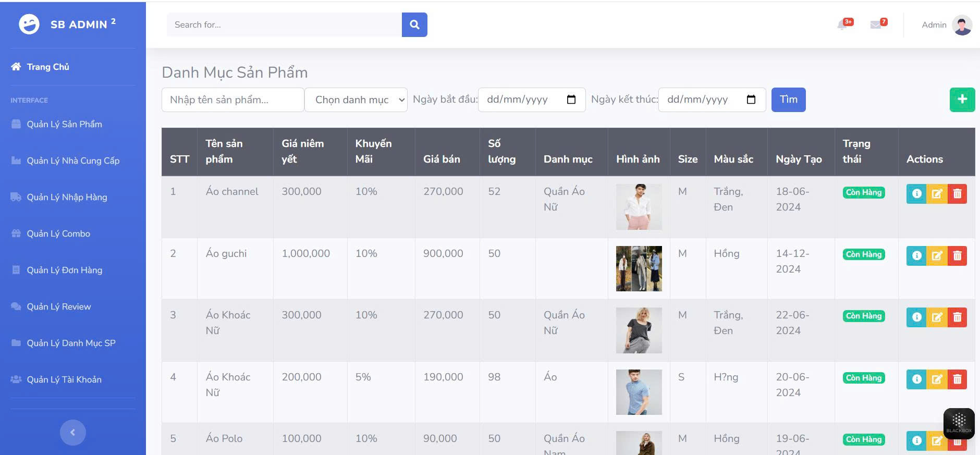The height and width of the screenshot is (455, 980).
Task: Click row 3 Áo Khoác Nữ thumbnail
Action: click(x=639, y=330)
